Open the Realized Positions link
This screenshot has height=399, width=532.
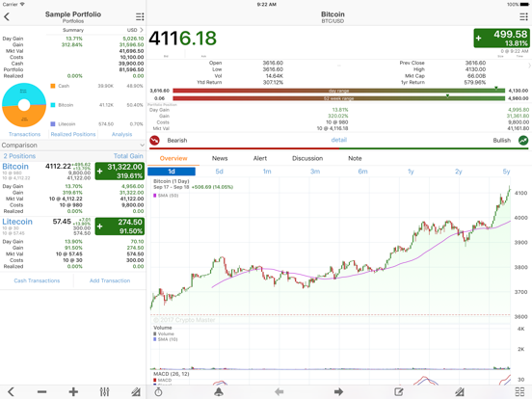(x=73, y=134)
